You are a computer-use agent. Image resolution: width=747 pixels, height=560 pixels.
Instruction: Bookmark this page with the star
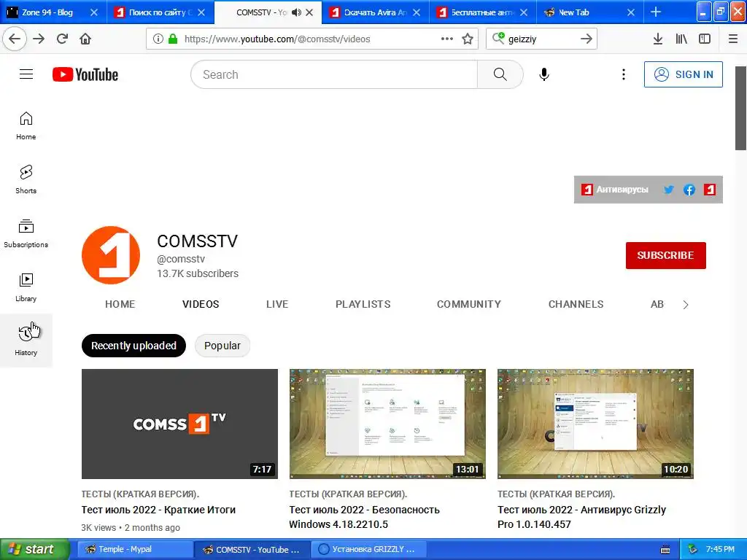tap(468, 39)
